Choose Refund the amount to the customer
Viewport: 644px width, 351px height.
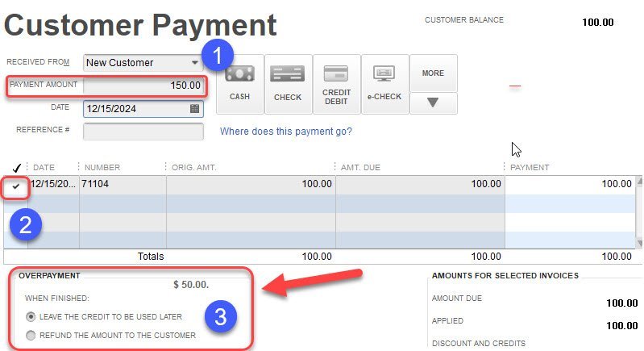[x=31, y=335]
